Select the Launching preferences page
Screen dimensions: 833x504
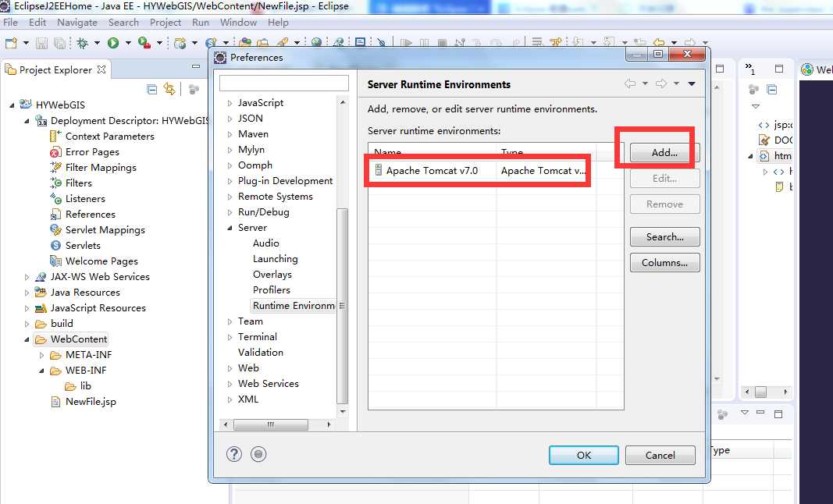pyautogui.click(x=275, y=259)
